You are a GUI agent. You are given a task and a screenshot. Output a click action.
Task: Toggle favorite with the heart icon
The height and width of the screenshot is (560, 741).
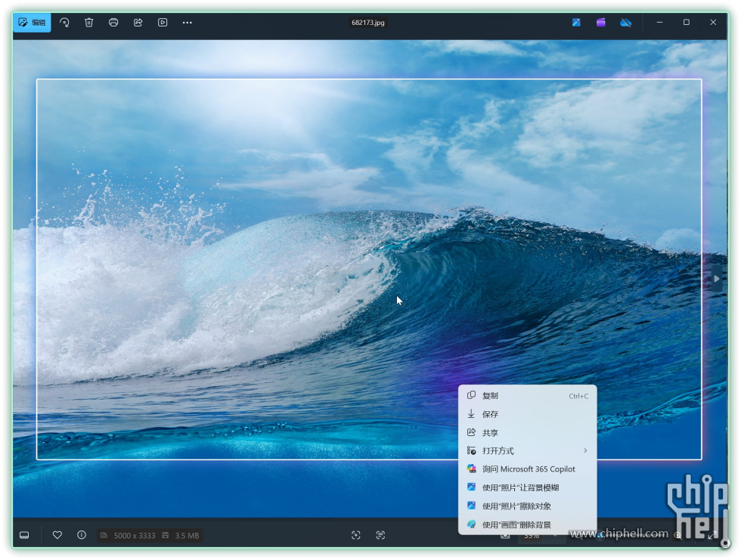pos(57,535)
